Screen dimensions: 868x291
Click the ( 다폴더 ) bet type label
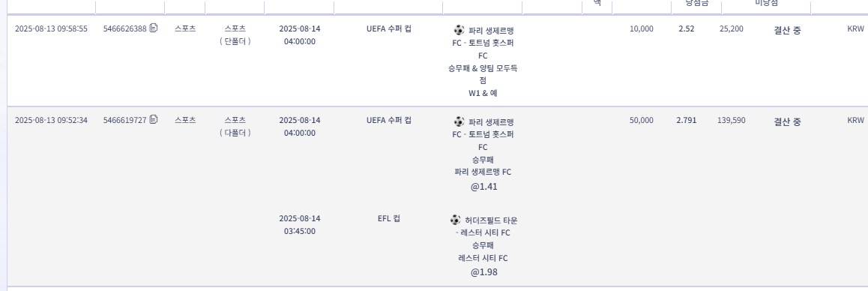(235, 133)
